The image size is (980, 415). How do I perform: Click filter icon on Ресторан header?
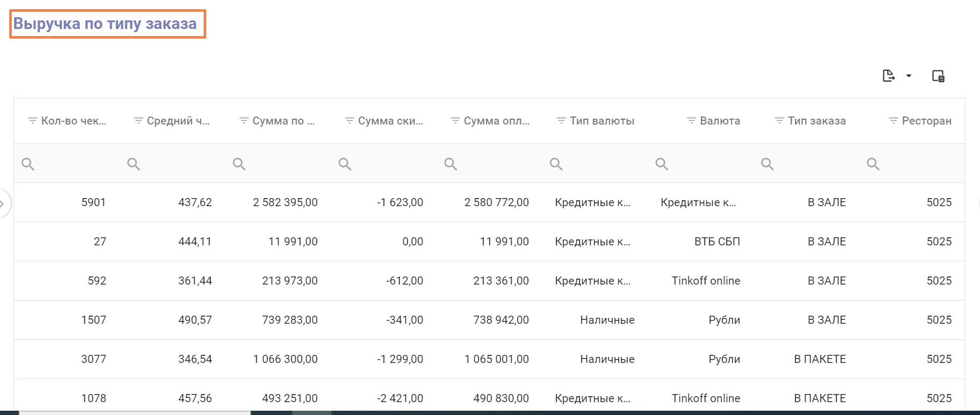click(x=893, y=121)
